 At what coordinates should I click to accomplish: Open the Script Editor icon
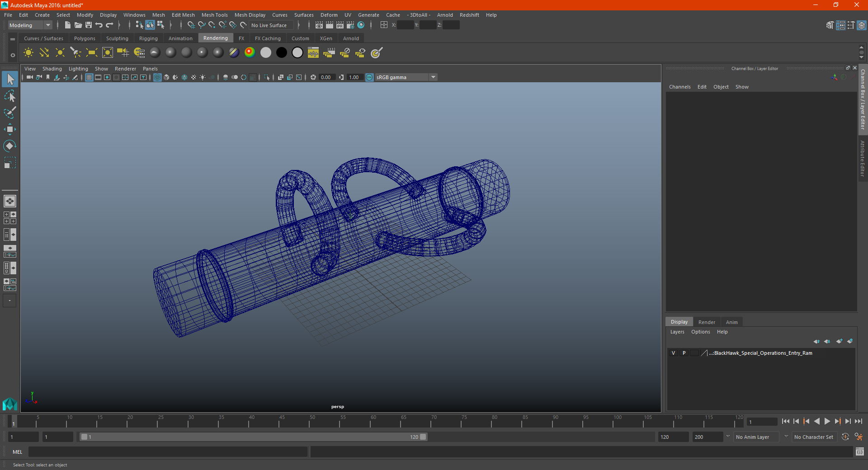860,452
